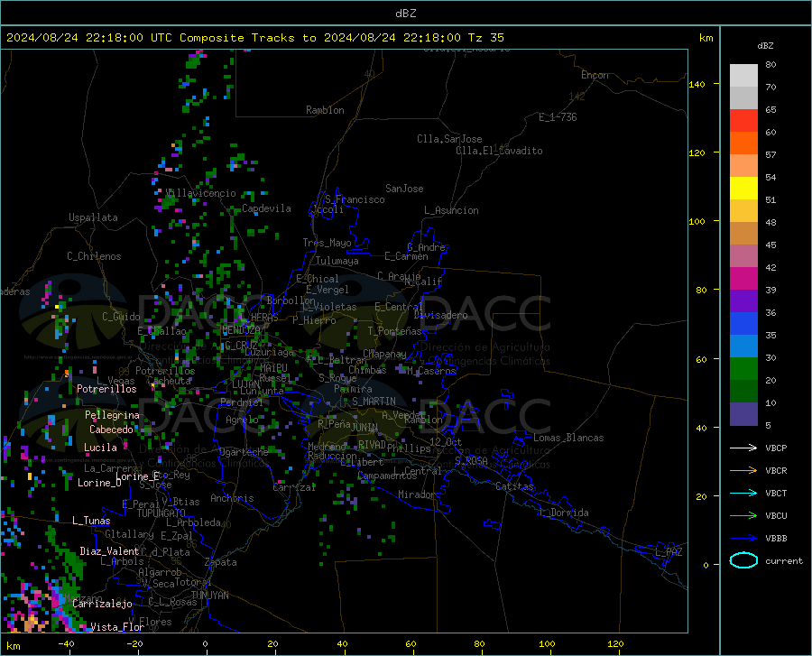The image size is (812, 656).
Task: Click the 'Mirador' map label
Action: [x=417, y=494]
